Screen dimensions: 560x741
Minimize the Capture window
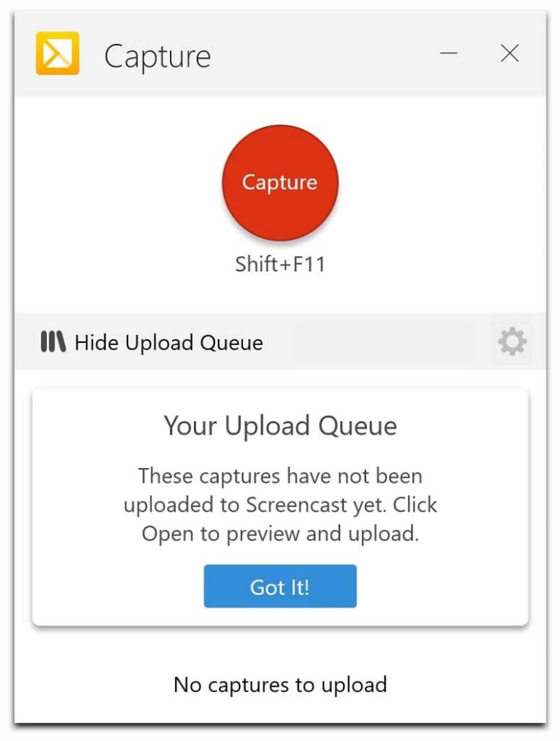449,54
